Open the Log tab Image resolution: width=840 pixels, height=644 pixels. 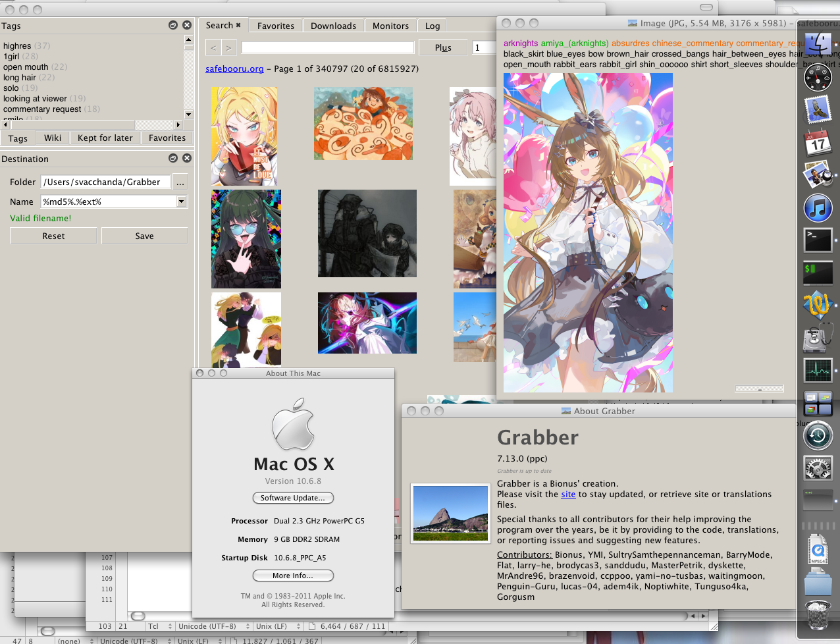point(433,26)
